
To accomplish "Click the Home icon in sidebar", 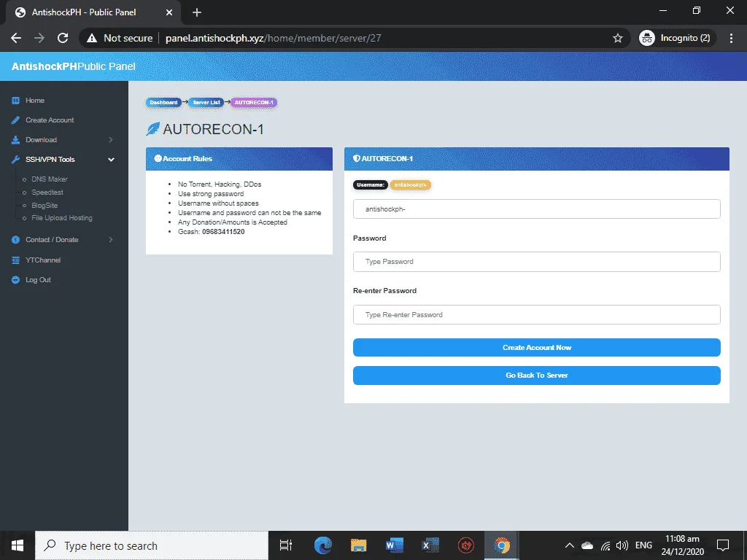I will [x=16, y=101].
